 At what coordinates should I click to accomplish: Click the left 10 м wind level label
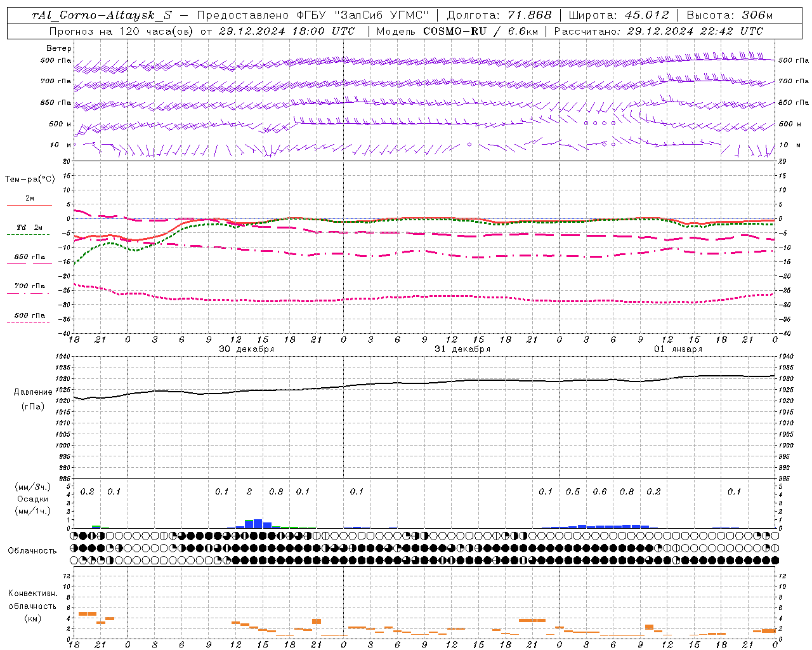click(x=60, y=145)
